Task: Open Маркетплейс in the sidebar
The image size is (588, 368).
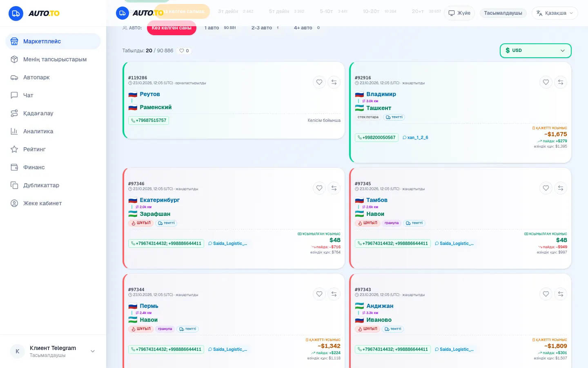Action: (x=53, y=41)
